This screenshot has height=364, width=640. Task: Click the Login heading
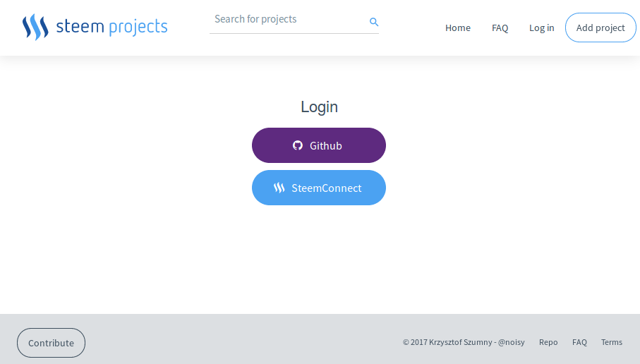click(x=319, y=107)
